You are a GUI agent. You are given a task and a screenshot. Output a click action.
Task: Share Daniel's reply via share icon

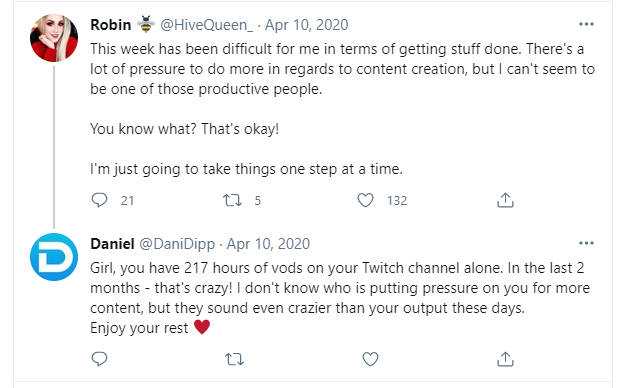coord(505,359)
